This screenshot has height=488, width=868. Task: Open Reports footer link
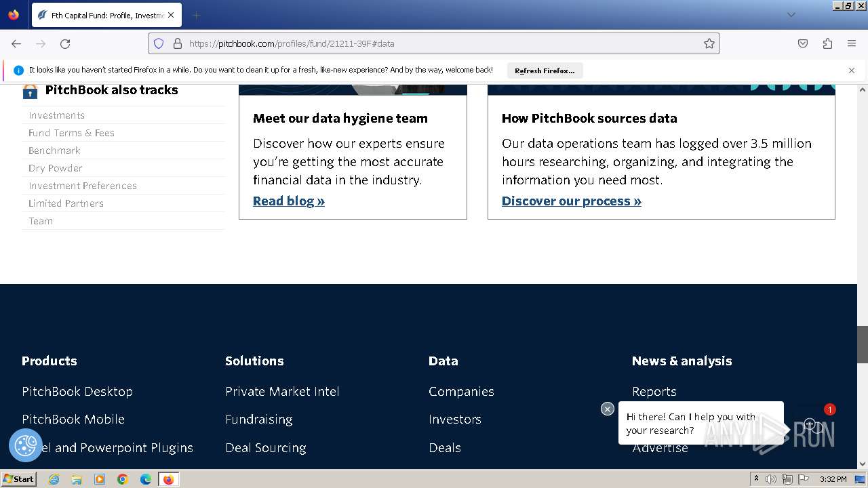click(654, 391)
